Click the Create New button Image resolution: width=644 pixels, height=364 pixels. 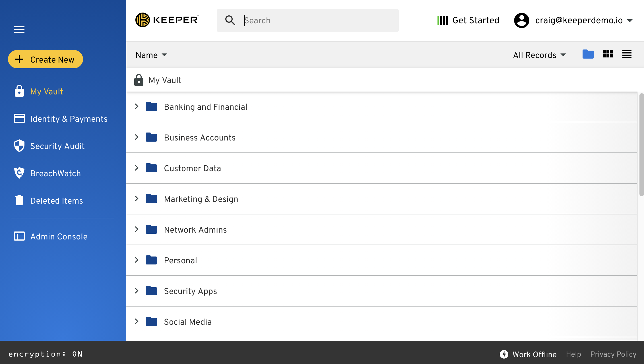tap(46, 59)
